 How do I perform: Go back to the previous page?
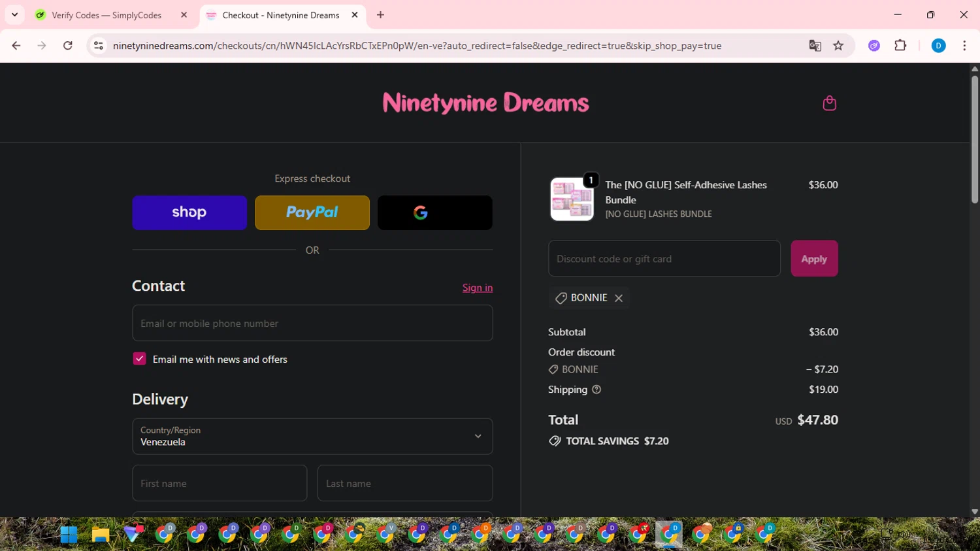pyautogui.click(x=16, y=46)
